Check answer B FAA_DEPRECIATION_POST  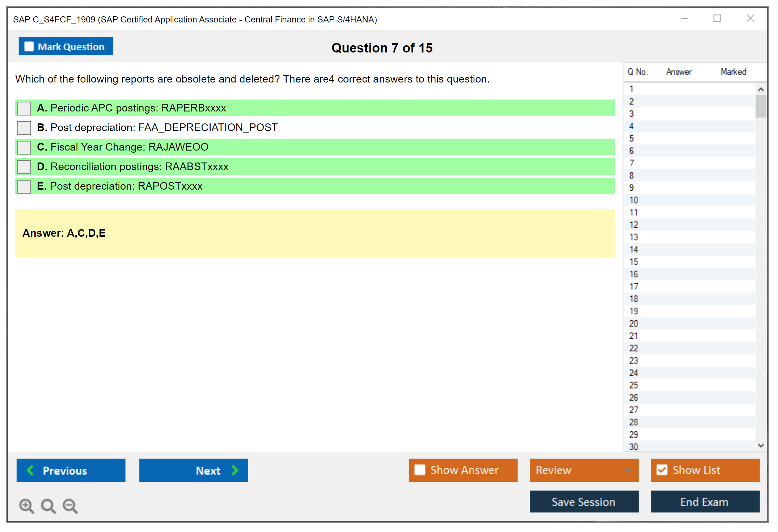[x=24, y=128]
